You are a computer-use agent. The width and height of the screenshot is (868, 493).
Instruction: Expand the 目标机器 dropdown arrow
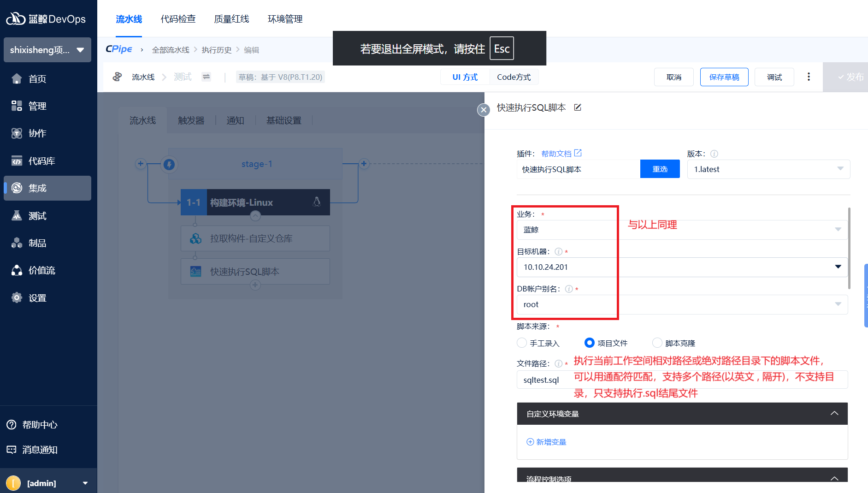pyautogui.click(x=838, y=267)
